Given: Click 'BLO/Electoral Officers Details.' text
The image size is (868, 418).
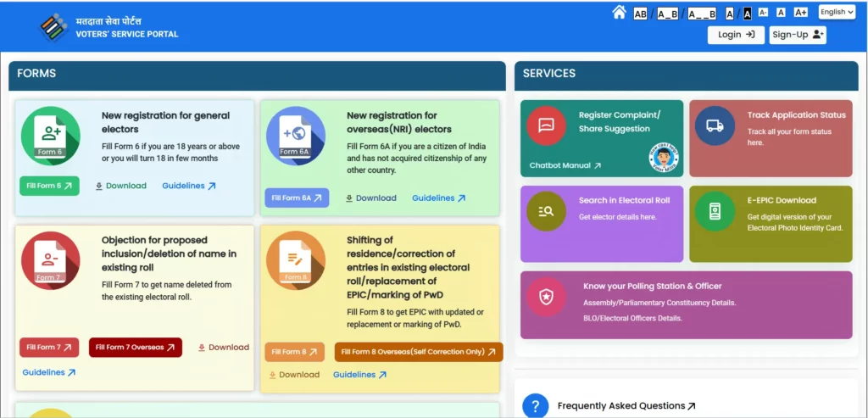Looking at the screenshot, I should tap(632, 318).
